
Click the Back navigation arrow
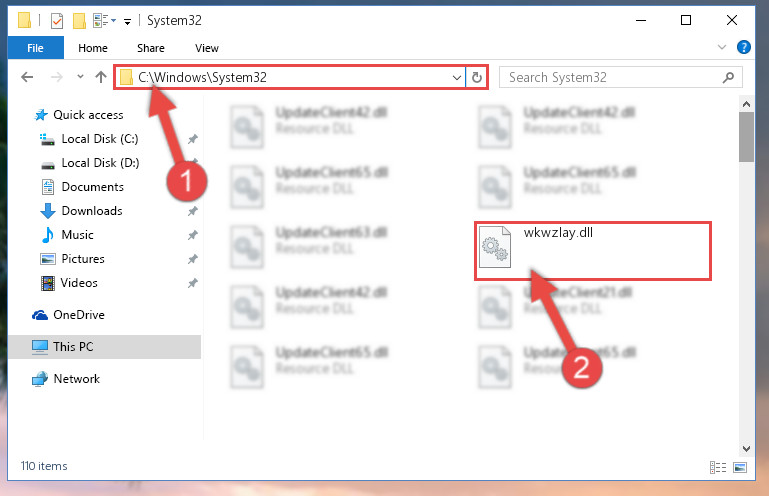pos(27,77)
